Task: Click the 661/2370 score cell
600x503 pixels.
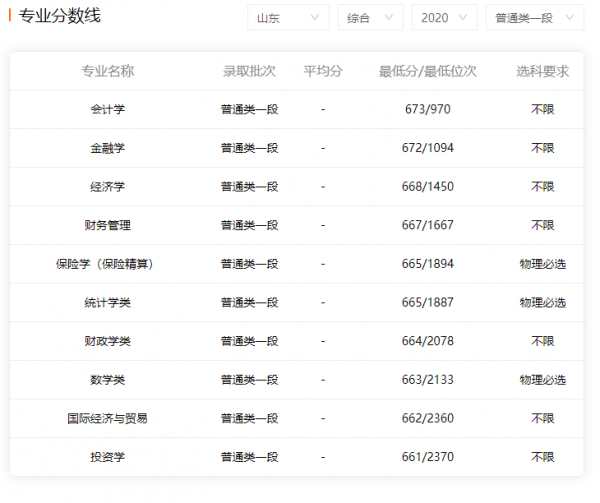Action: tap(427, 457)
